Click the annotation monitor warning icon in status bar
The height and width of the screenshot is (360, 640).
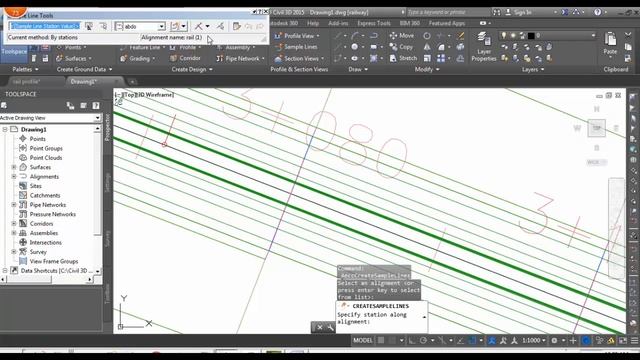point(611,340)
